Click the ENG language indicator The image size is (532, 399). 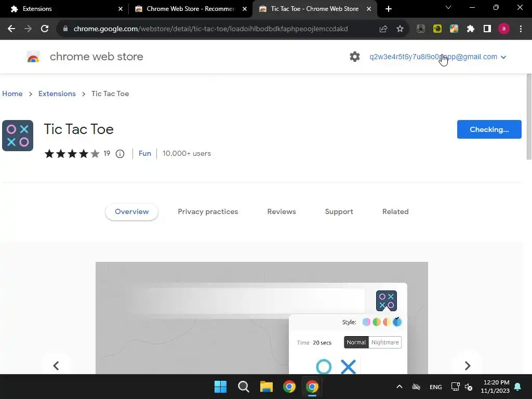[x=436, y=387]
